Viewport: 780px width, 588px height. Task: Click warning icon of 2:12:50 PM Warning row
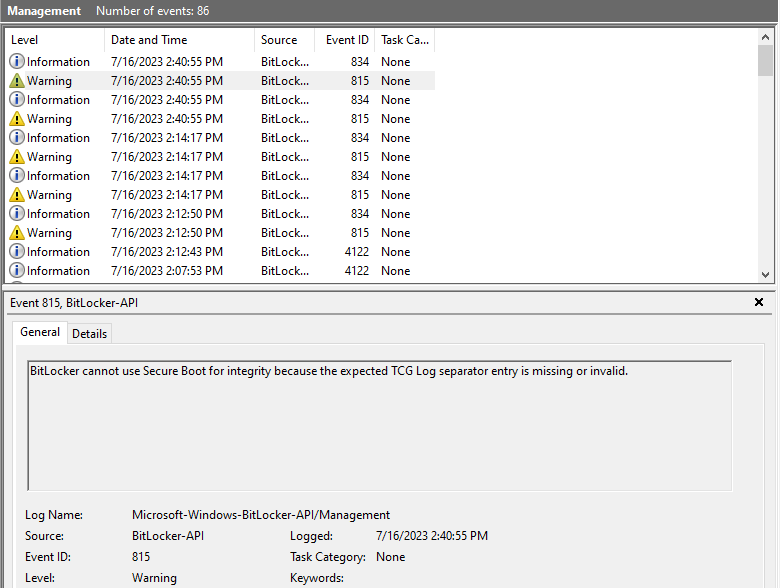(x=17, y=232)
